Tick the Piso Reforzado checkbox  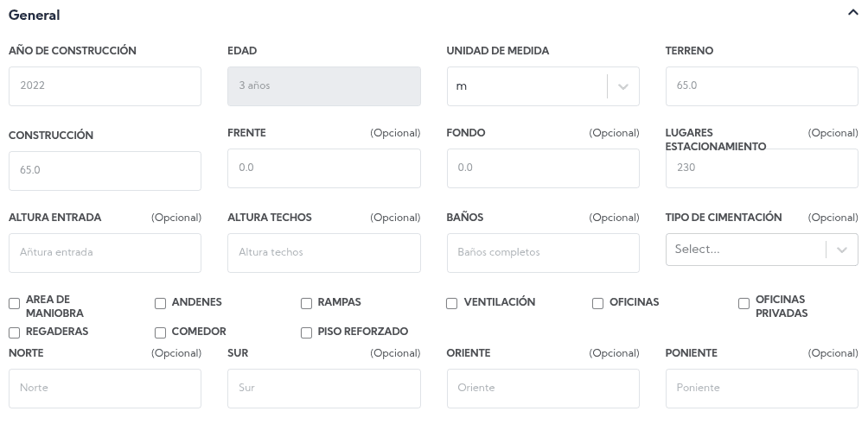(306, 332)
